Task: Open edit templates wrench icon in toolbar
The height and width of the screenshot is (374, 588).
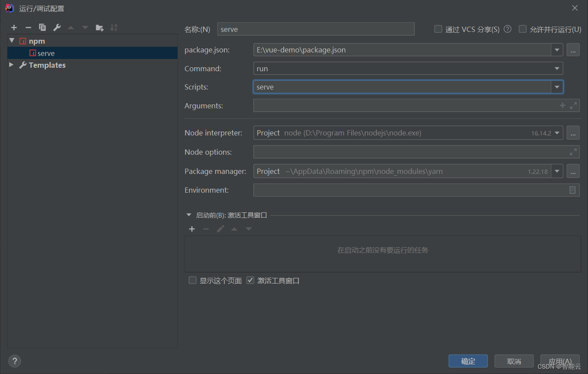Action: point(57,28)
